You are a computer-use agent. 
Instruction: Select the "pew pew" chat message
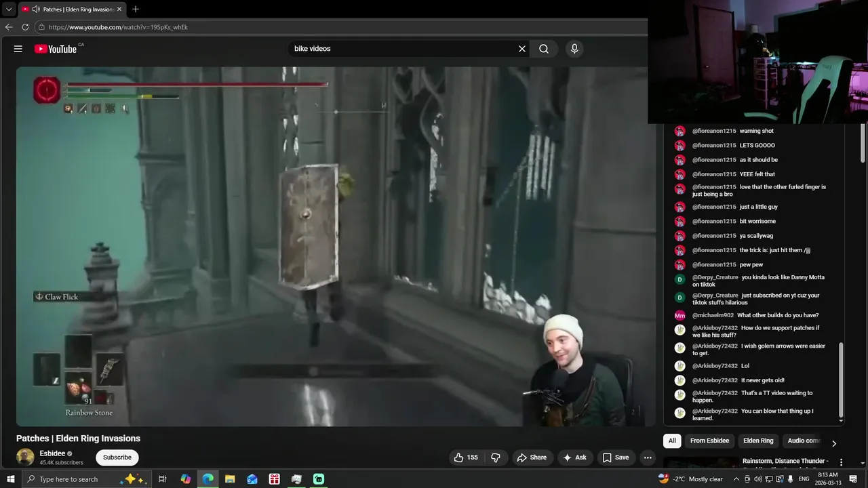(753, 264)
